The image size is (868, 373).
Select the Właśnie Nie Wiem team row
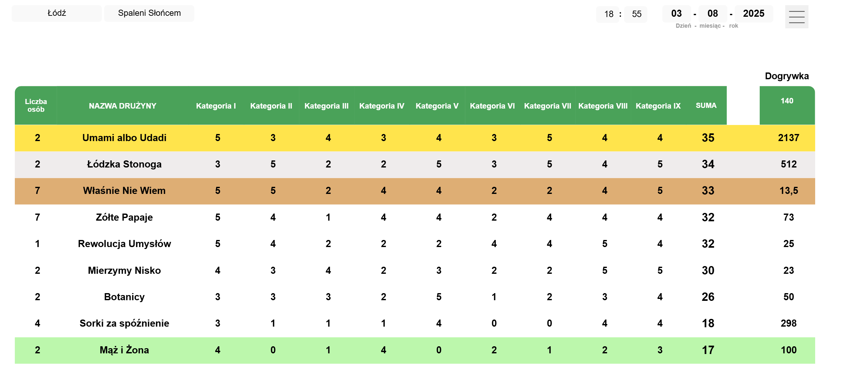(x=124, y=191)
